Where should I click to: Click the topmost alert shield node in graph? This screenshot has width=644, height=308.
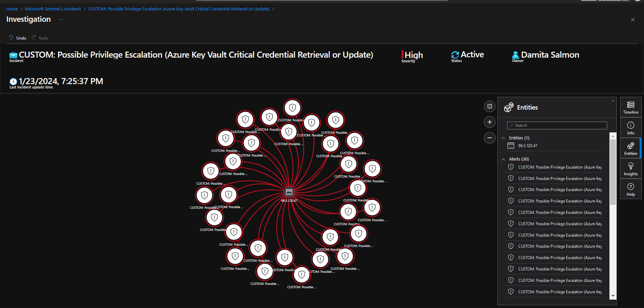pos(292,108)
